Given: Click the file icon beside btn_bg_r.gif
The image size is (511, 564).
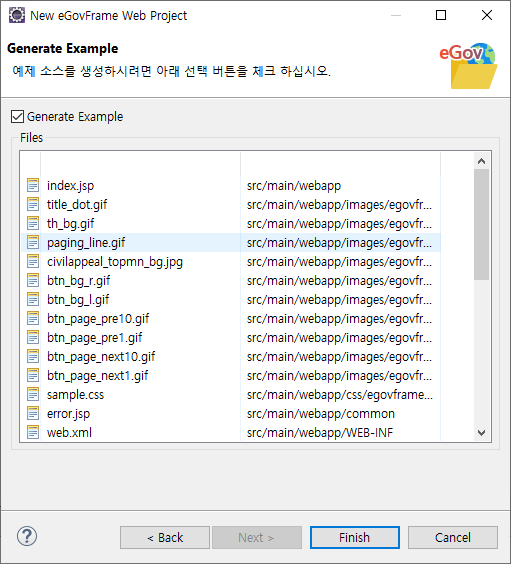Looking at the screenshot, I should pos(33,281).
